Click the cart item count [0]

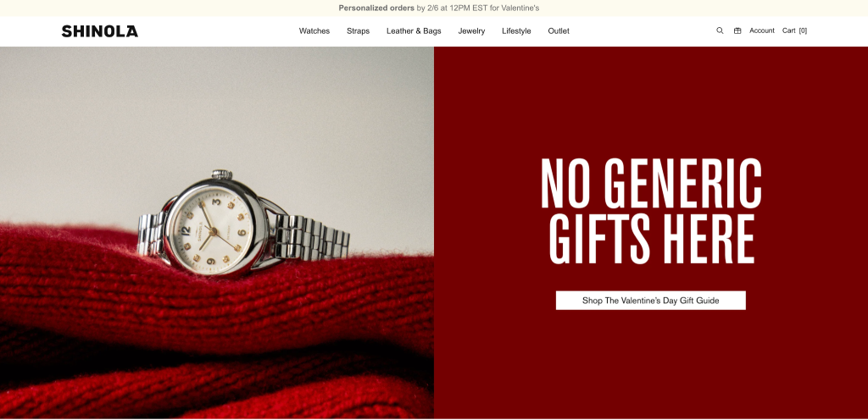click(x=803, y=31)
